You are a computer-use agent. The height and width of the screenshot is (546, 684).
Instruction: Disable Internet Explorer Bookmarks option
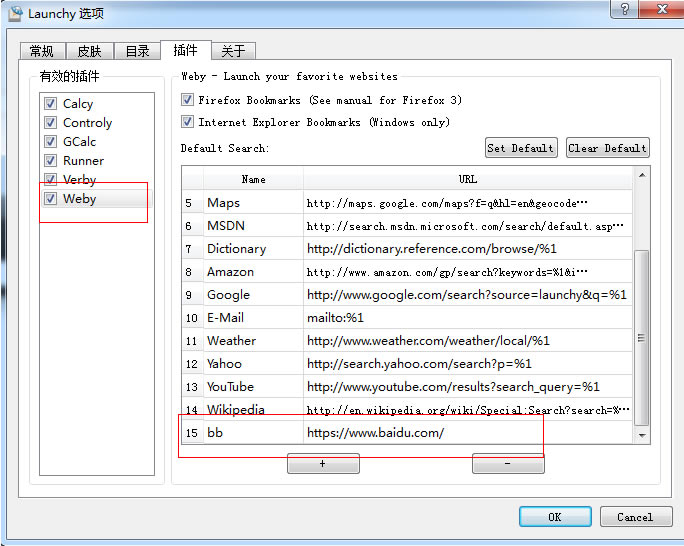[x=188, y=122]
